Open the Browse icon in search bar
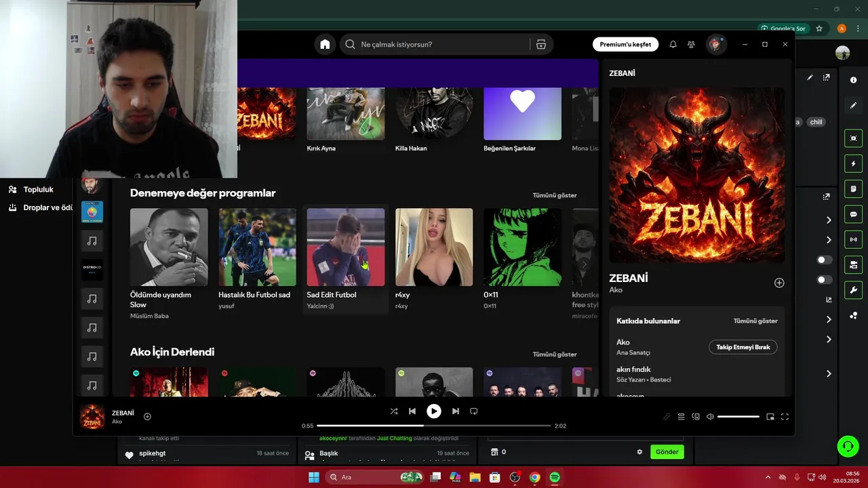Screen dimensions: 868x488 tap(541, 44)
